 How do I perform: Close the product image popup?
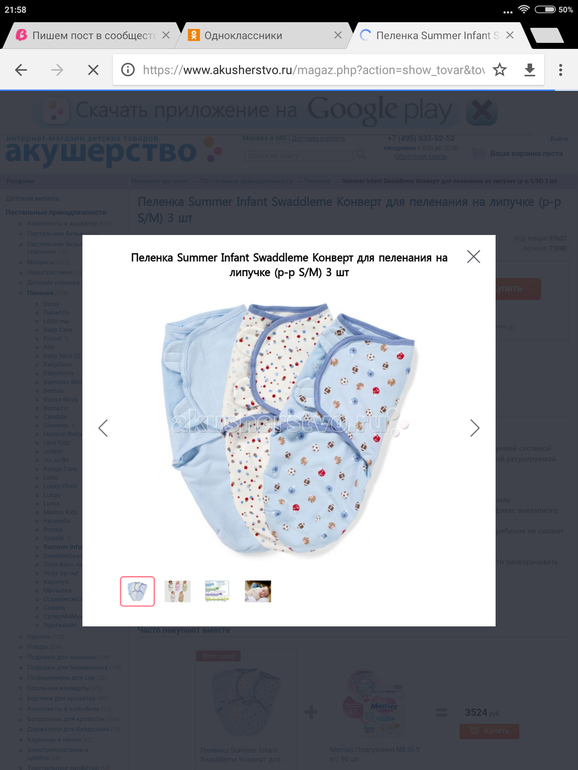click(x=473, y=256)
